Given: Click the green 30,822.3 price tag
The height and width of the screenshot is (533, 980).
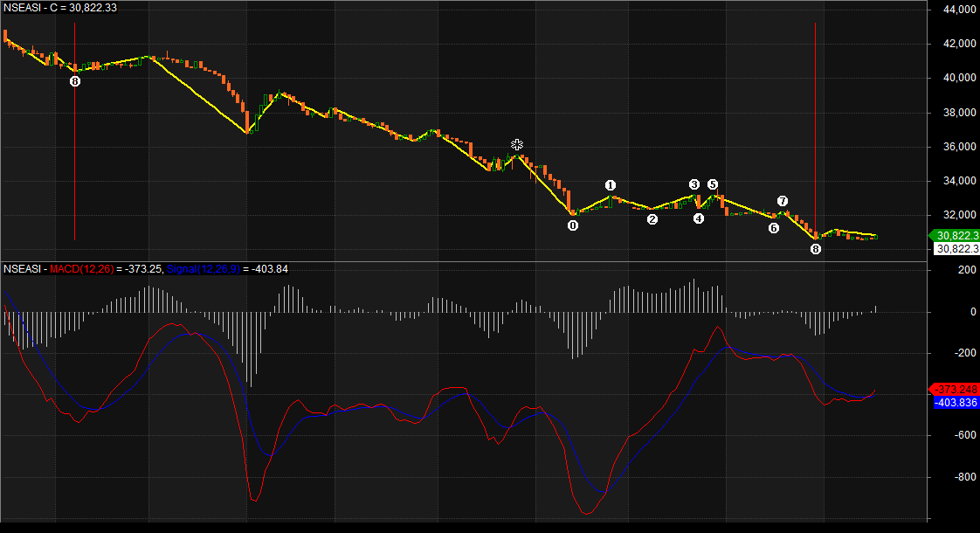Looking at the screenshot, I should coord(955,236).
